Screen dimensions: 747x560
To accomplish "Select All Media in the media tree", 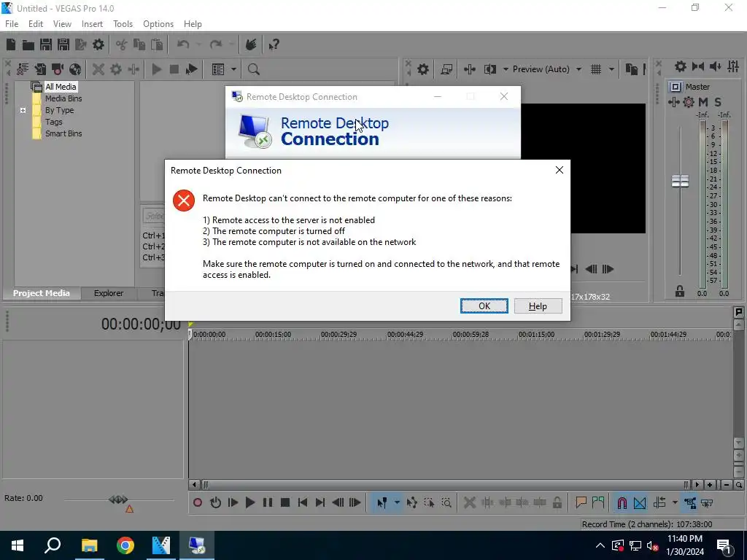I will pos(61,87).
